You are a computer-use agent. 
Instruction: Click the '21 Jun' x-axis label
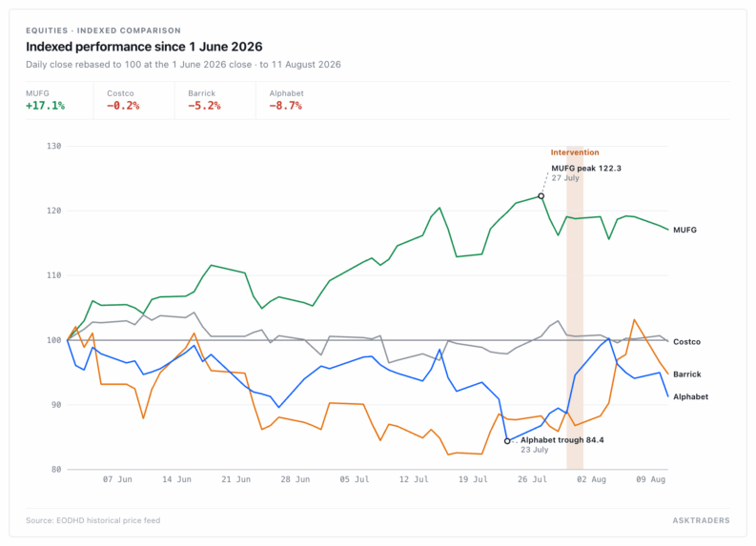[235, 479]
